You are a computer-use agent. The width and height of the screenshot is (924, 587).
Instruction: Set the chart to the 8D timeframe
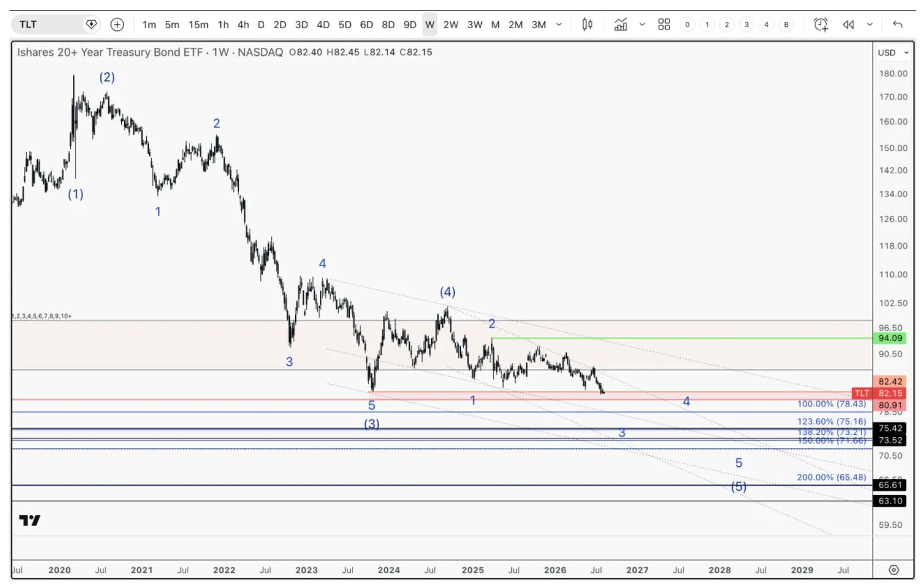pos(388,24)
